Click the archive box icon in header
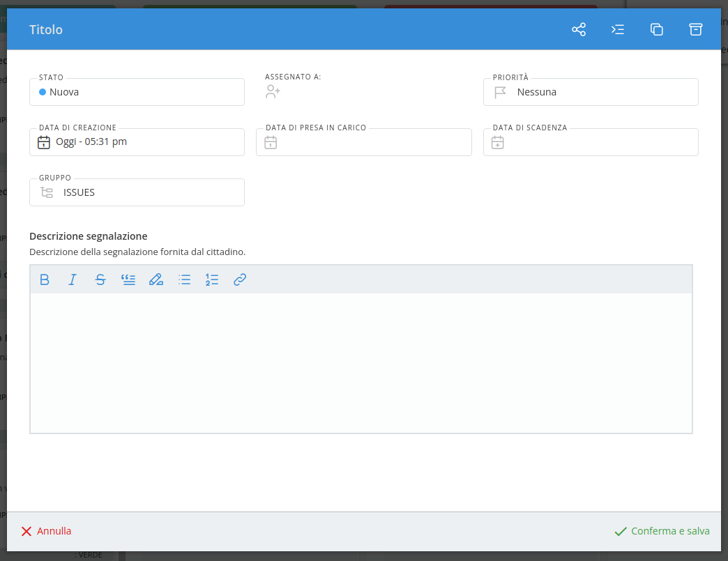Viewport: 728px width, 561px height. pyautogui.click(x=695, y=29)
